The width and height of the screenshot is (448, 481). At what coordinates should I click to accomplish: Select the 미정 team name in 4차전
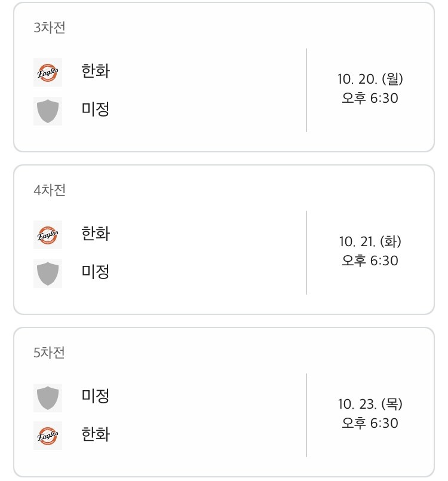tap(96, 272)
